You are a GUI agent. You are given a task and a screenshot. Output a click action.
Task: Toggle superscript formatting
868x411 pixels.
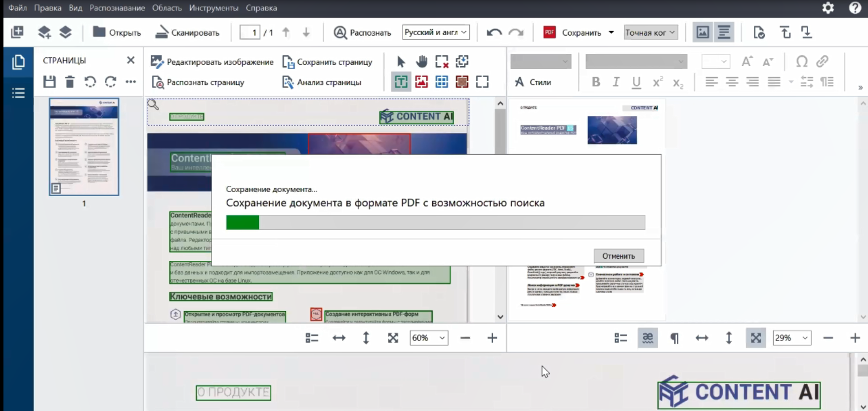coord(658,82)
